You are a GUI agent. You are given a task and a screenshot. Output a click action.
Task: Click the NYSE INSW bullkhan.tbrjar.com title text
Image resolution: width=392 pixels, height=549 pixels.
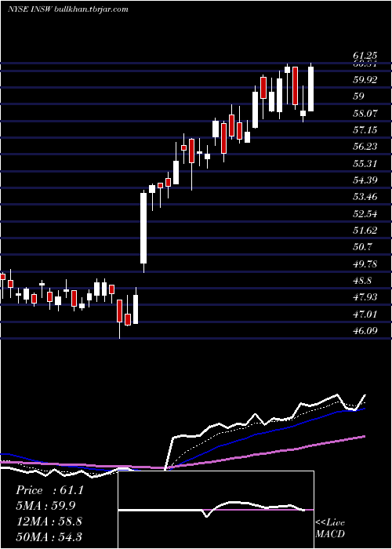(x=68, y=9)
